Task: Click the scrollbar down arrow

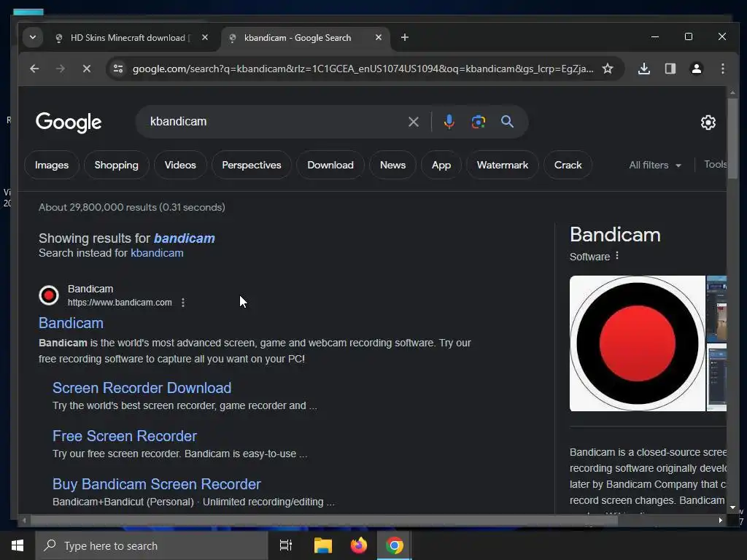Action: pos(732,507)
